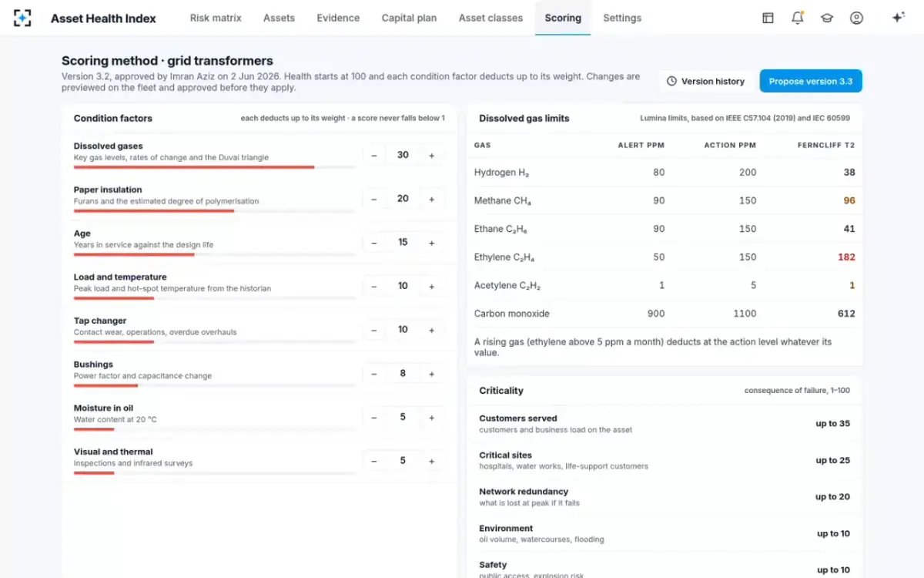Click the Paper insulation value field 20
The image size is (924, 578).
point(403,199)
